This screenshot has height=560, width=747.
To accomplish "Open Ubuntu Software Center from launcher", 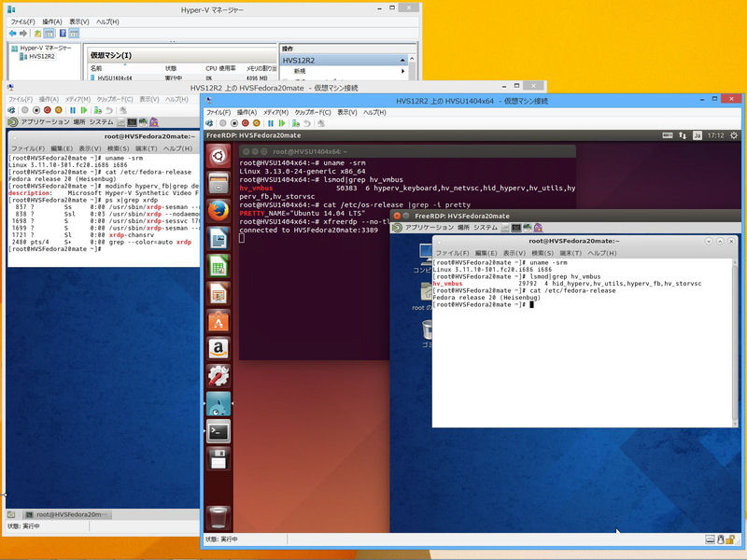I will [x=218, y=321].
